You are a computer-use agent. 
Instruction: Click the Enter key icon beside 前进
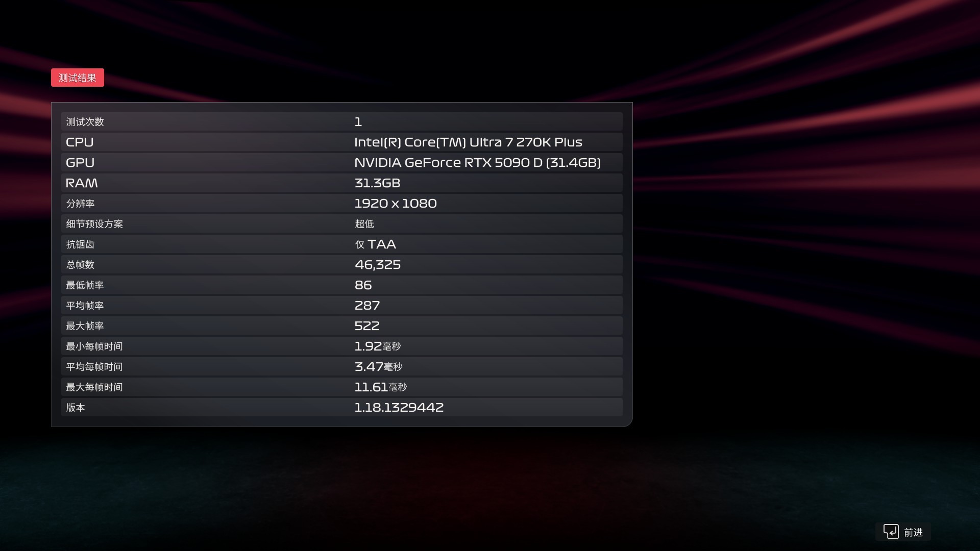pyautogui.click(x=891, y=532)
